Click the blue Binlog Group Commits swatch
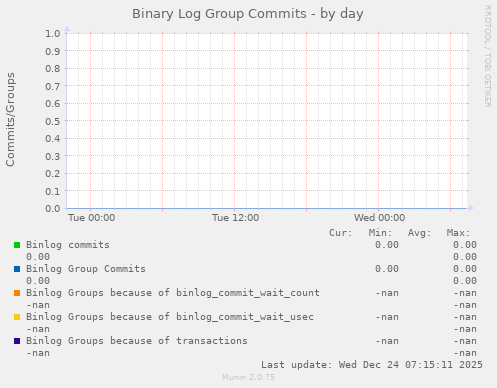 tap(17, 269)
